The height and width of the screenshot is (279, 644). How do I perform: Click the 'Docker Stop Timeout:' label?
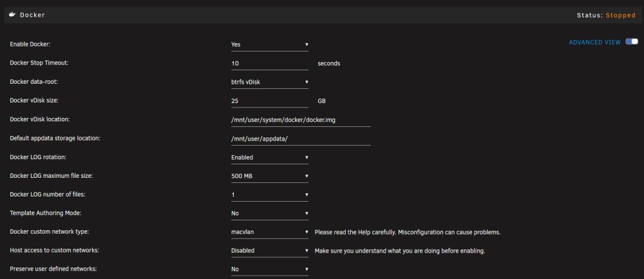[39, 63]
